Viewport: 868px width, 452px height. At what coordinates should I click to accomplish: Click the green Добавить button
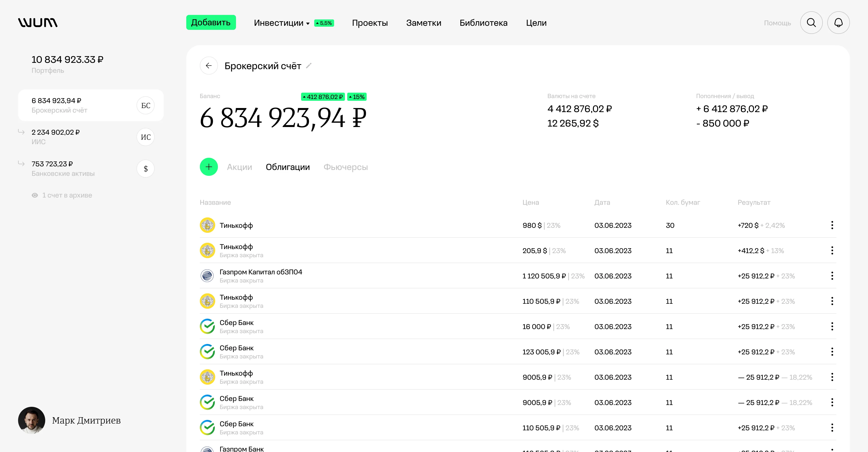211,23
